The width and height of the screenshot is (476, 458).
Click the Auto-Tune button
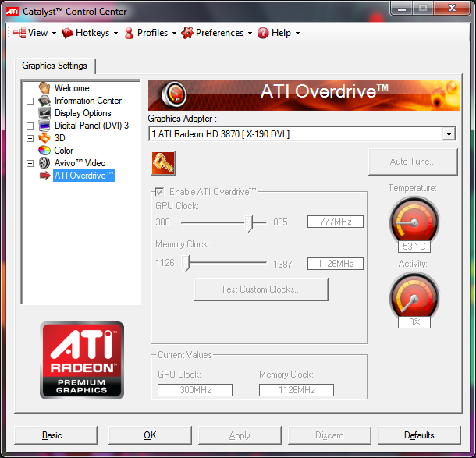pyautogui.click(x=413, y=162)
